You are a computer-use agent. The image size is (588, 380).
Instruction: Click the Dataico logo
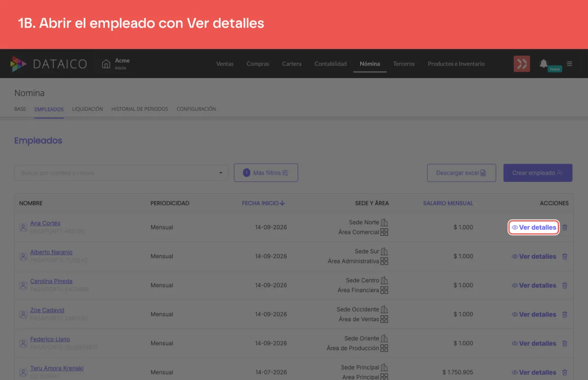pyautogui.click(x=49, y=64)
